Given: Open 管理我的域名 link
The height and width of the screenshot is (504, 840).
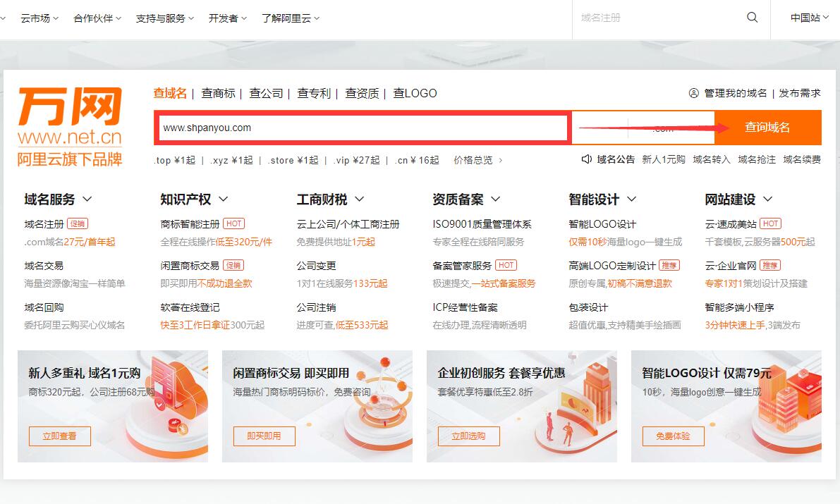Looking at the screenshot, I should click(x=736, y=93).
